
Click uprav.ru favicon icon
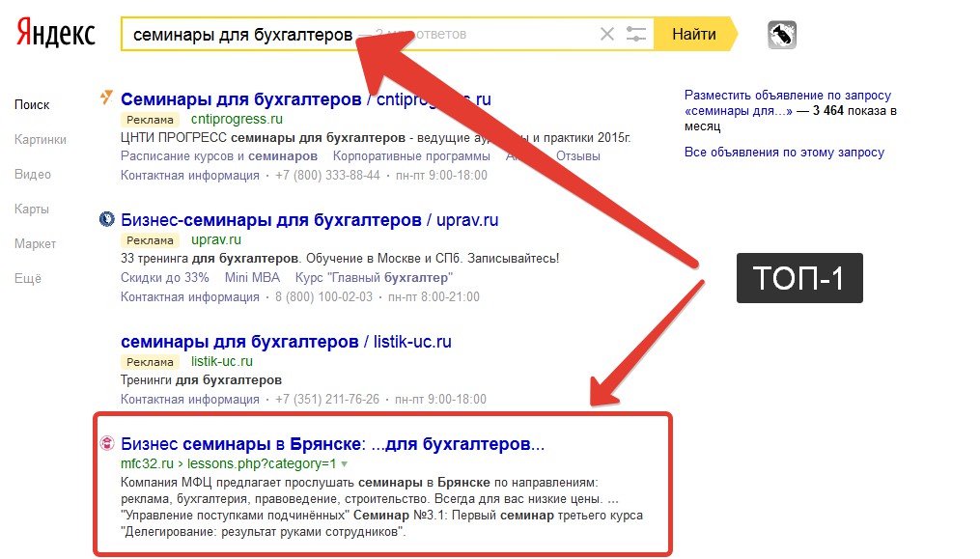(107, 219)
